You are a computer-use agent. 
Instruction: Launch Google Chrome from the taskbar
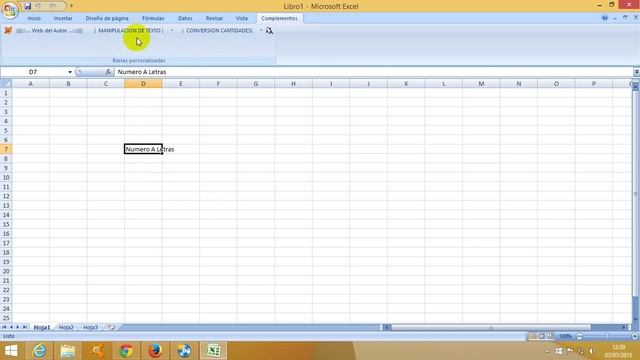126,351
